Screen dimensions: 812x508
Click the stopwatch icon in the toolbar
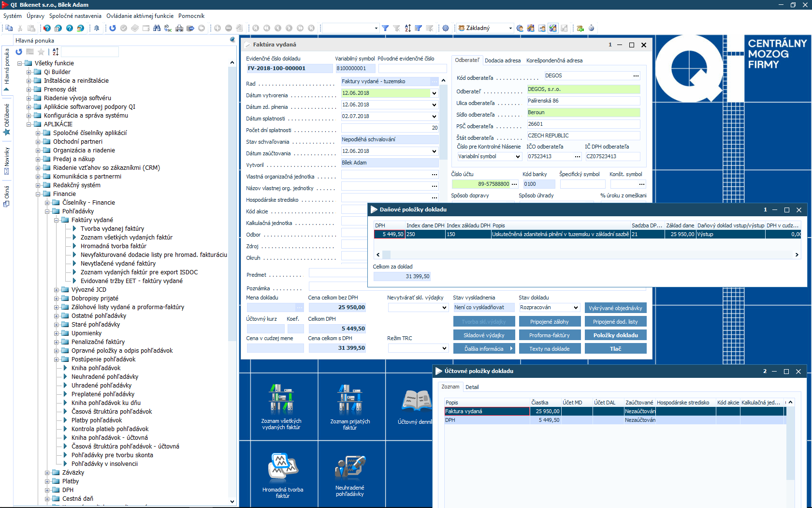591,28
